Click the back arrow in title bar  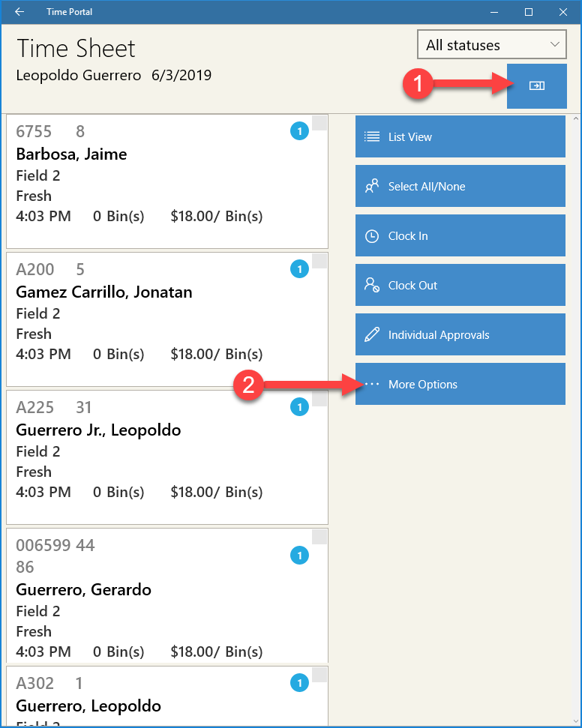[x=19, y=11]
